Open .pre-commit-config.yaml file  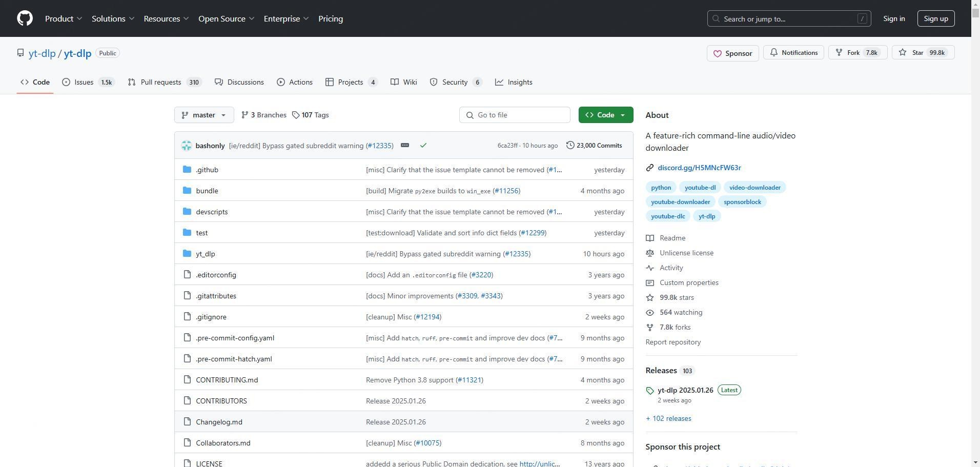click(x=235, y=337)
